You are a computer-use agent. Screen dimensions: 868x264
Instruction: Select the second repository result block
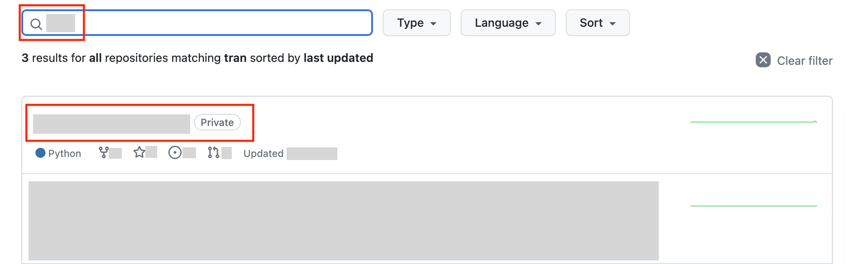coord(343,221)
